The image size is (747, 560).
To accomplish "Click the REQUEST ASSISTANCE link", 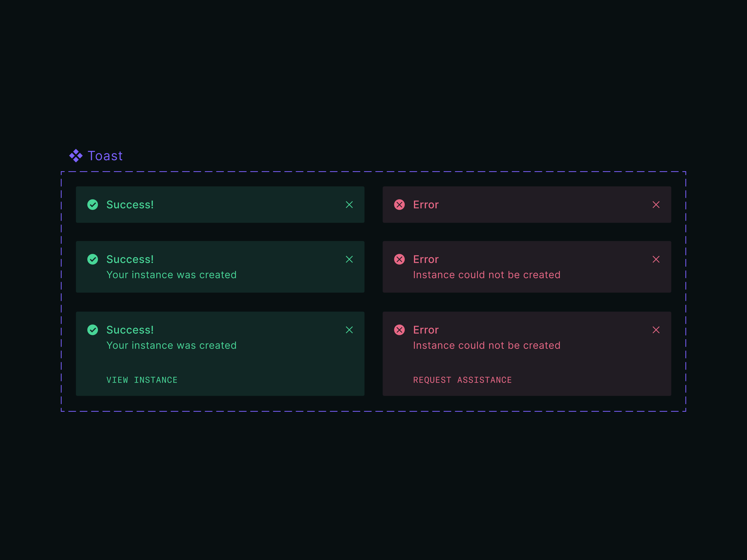I will (462, 380).
